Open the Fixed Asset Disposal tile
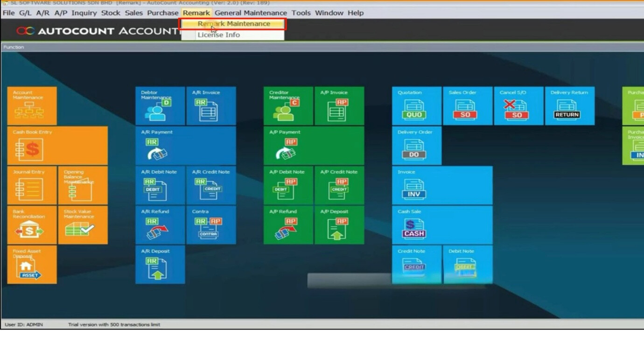 point(32,265)
